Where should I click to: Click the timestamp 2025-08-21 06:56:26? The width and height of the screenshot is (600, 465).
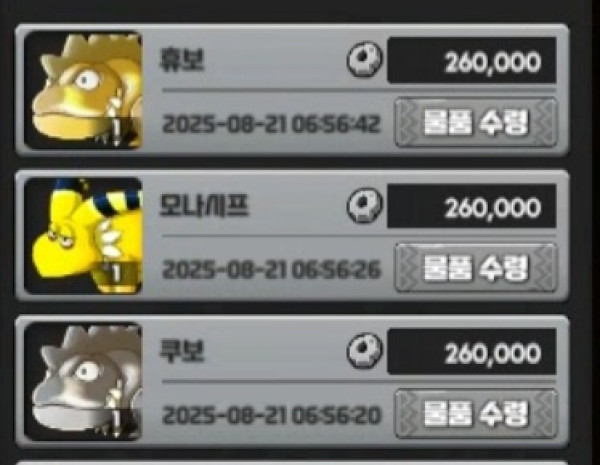tap(271, 270)
